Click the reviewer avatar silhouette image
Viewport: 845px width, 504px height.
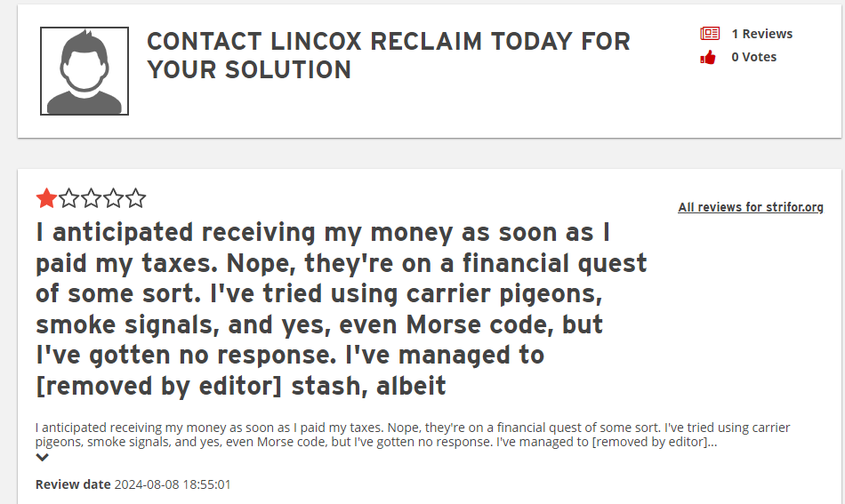tap(84, 71)
